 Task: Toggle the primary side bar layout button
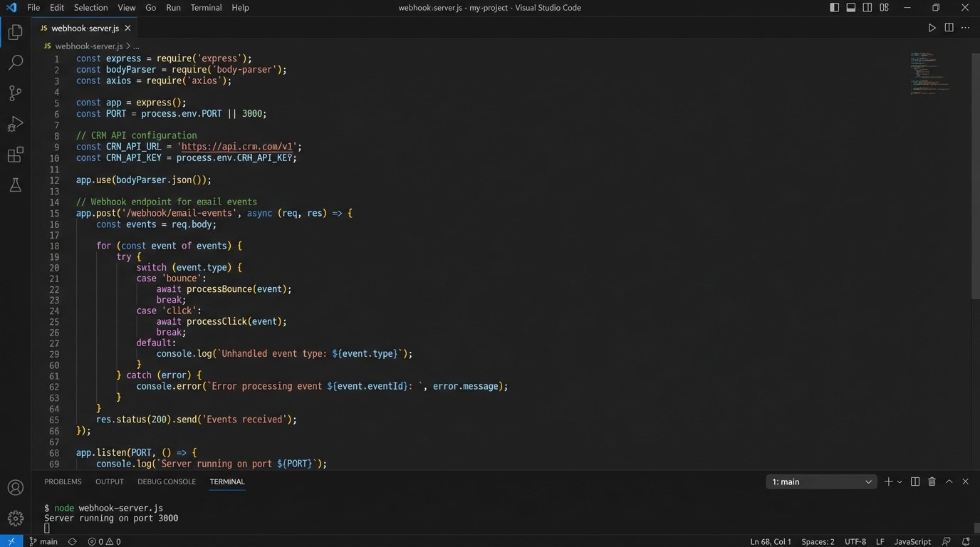[835, 8]
